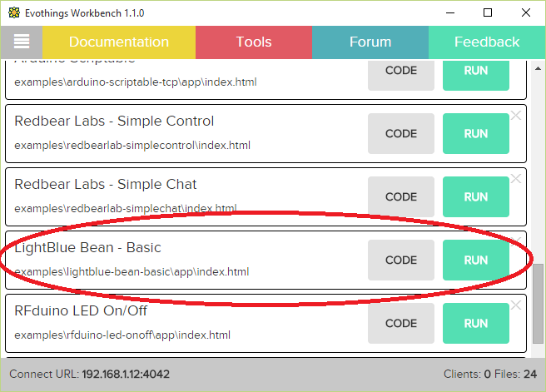Maximize the Evothings Workbench window
Viewport: 546px width, 392px height.
[487, 13]
